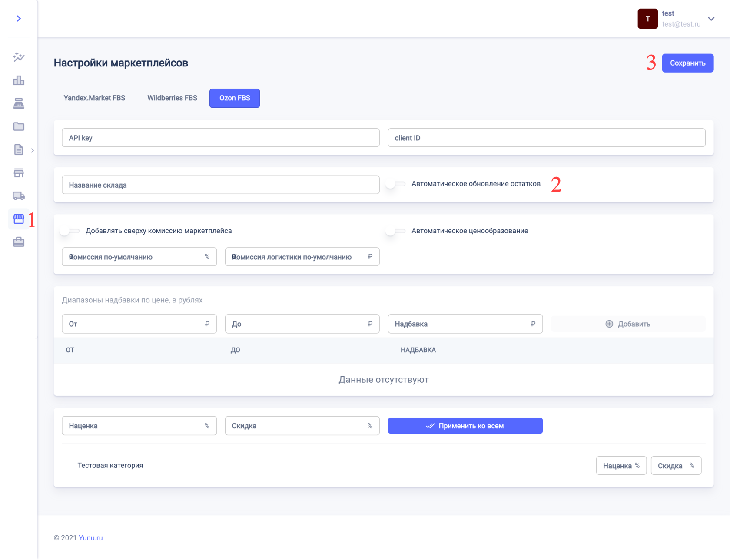Open the folder sidebar icon
Screen dimensions: 730x560
[x=19, y=126]
